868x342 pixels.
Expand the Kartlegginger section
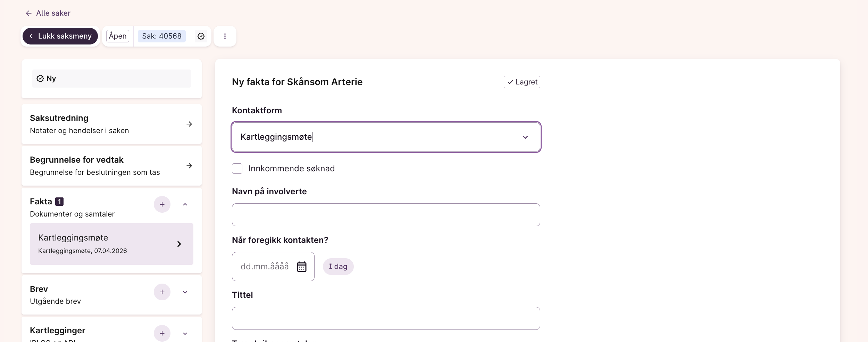[x=185, y=334]
